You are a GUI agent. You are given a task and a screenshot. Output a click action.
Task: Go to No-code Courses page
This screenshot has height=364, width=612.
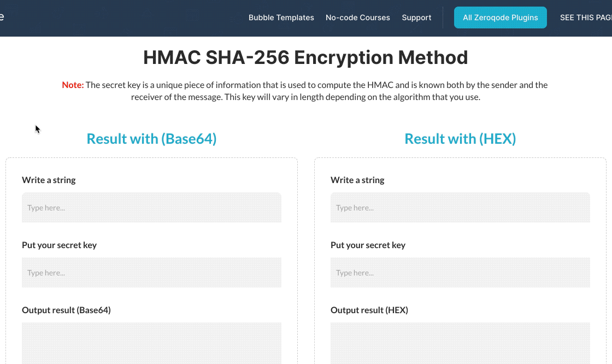pyautogui.click(x=357, y=17)
